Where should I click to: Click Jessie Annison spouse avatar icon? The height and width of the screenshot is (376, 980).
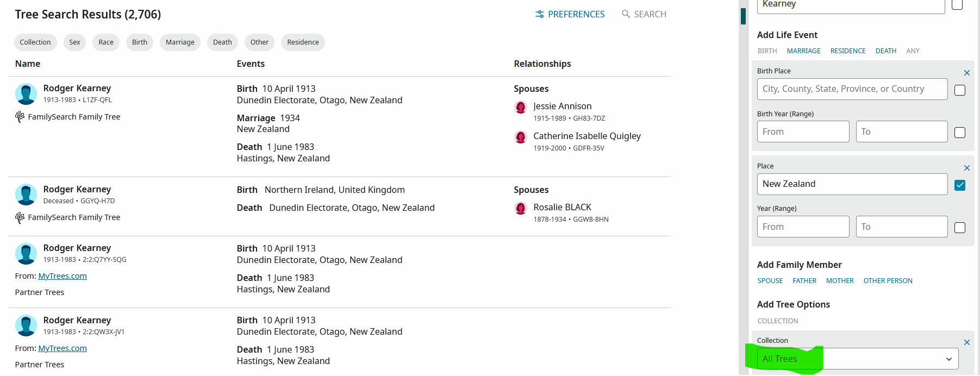pos(521,107)
